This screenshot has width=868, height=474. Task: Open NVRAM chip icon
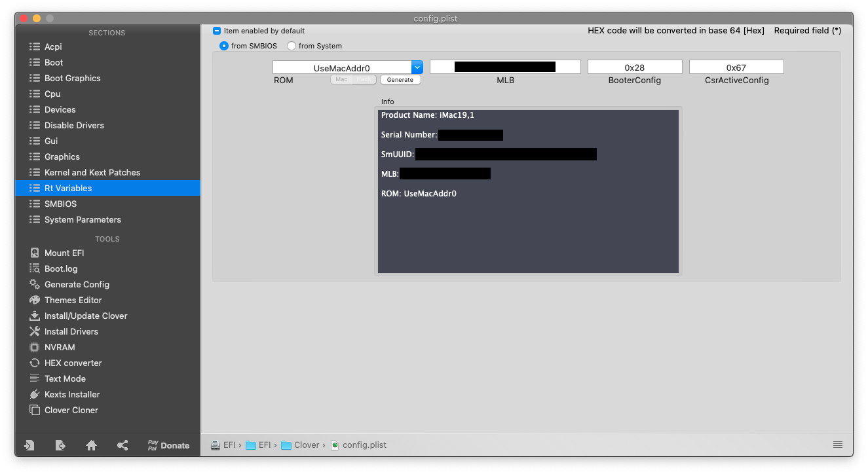point(35,347)
